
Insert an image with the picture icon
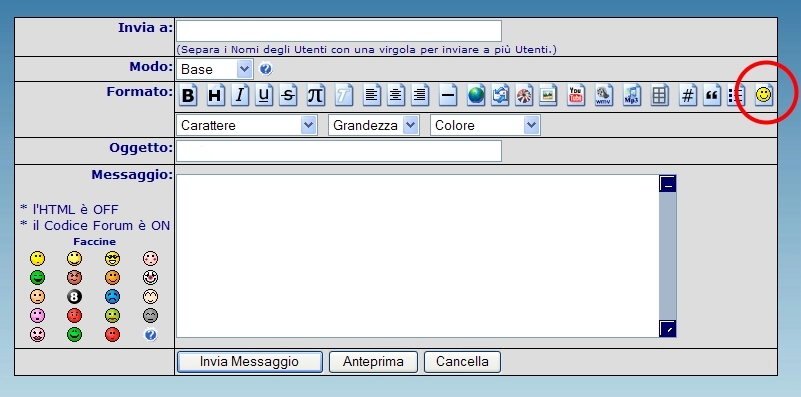(548, 95)
